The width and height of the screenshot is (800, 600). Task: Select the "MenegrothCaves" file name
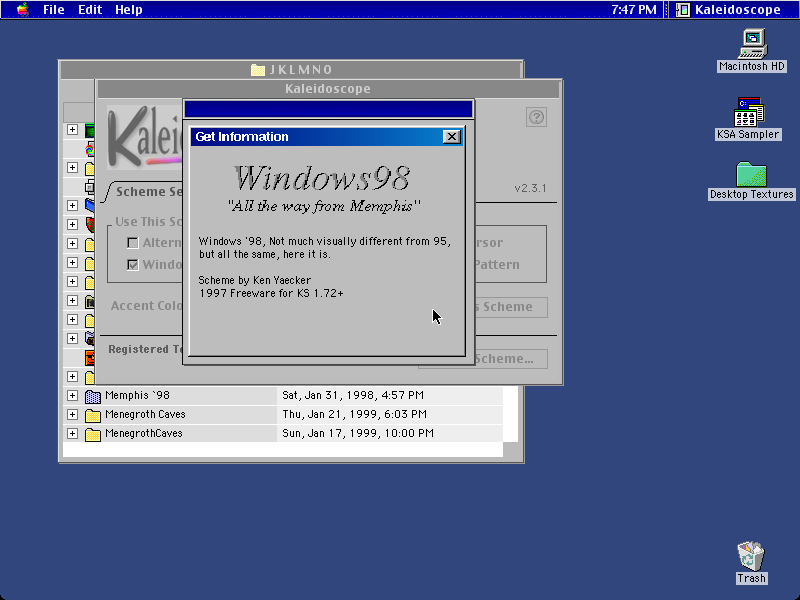(143, 433)
